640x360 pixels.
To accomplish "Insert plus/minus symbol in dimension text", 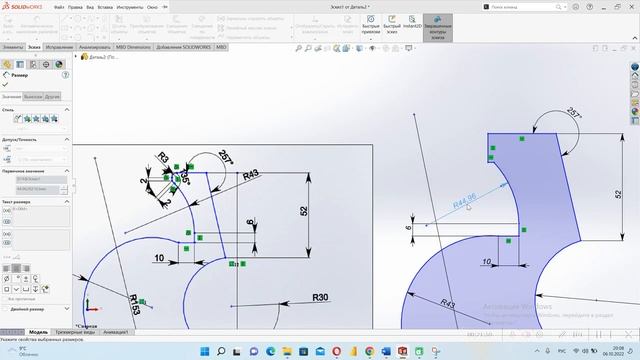I will point(26,279).
